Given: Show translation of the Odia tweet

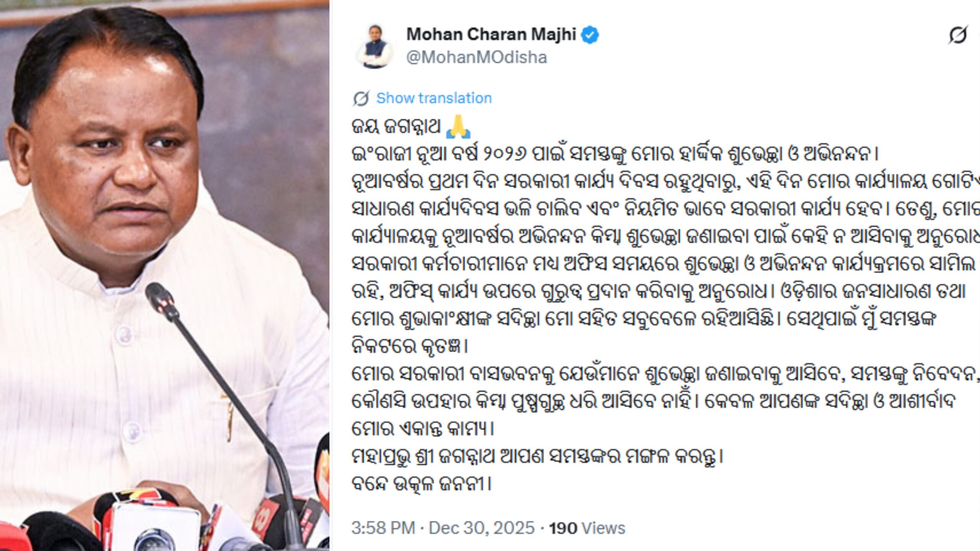Looking at the screenshot, I should click(x=434, y=98).
